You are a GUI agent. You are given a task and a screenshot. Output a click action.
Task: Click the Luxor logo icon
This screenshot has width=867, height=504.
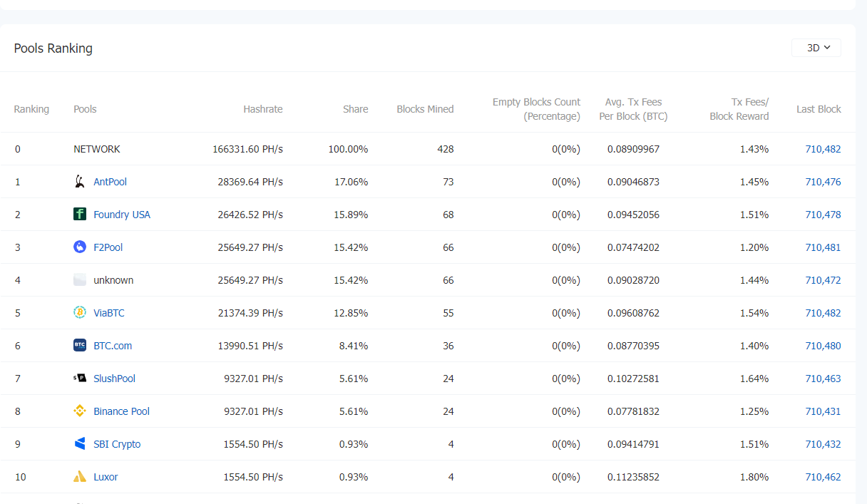pyautogui.click(x=80, y=477)
